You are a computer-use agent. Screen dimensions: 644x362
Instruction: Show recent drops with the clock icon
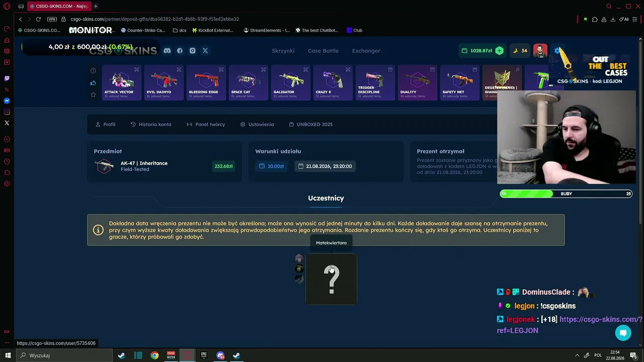(93, 71)
